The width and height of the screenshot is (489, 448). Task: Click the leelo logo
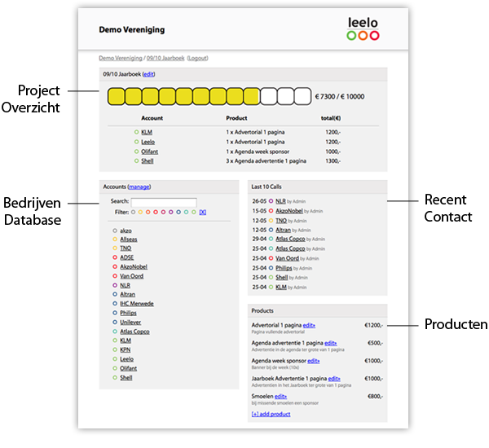pyautogui.click(x=363, y=29)
